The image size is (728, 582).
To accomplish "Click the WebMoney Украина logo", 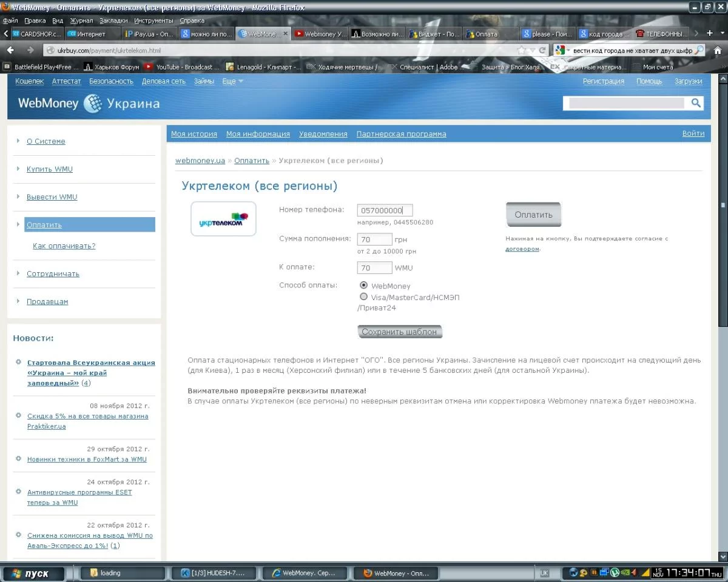I will tap(89, 104).
